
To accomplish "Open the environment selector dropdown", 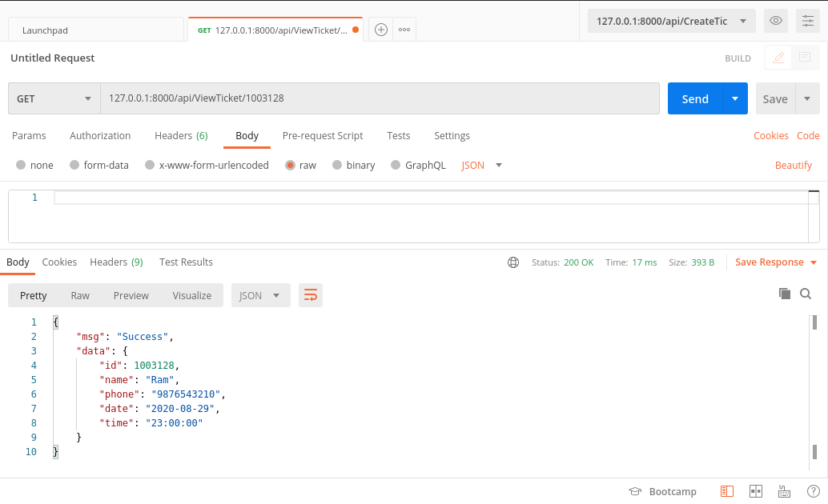I will tap(671, 21).
